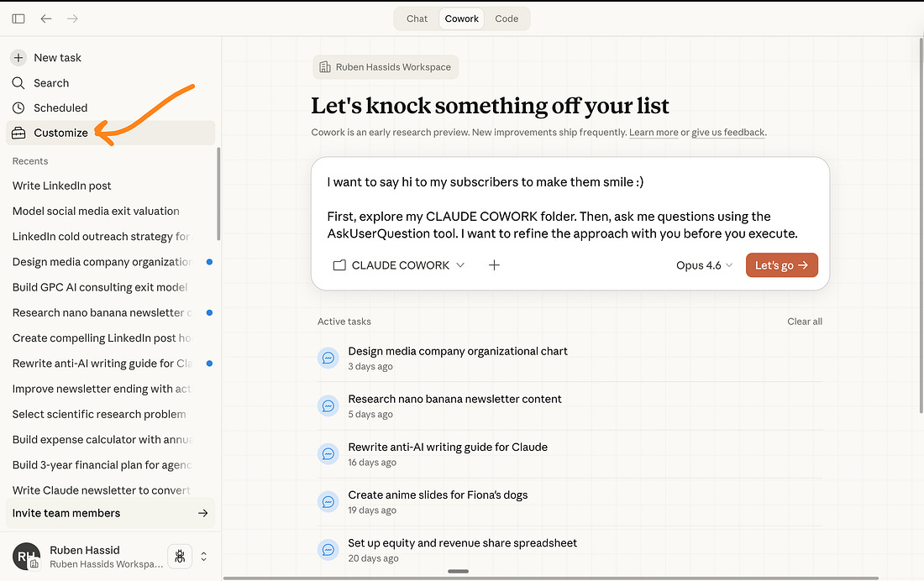This screenshot has height=581, width=924.
Task: Open the Search item in sidebar
Action: point(110,83)
